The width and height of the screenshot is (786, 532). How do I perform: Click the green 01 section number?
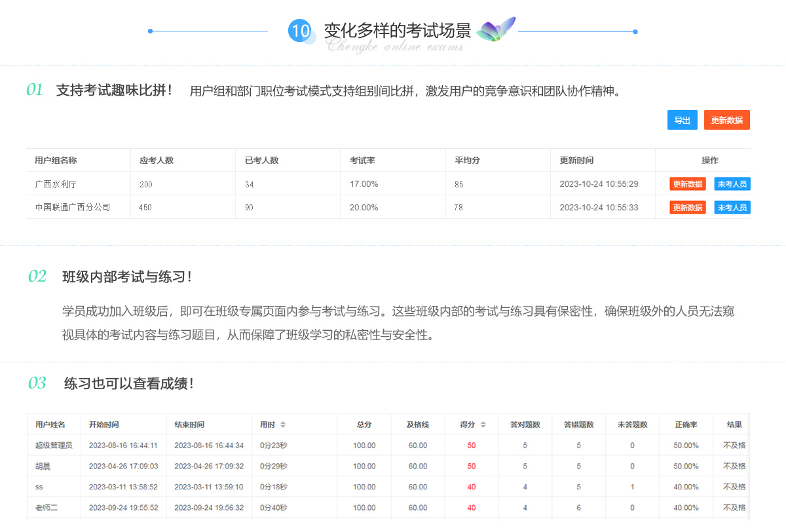click(35, 90)
